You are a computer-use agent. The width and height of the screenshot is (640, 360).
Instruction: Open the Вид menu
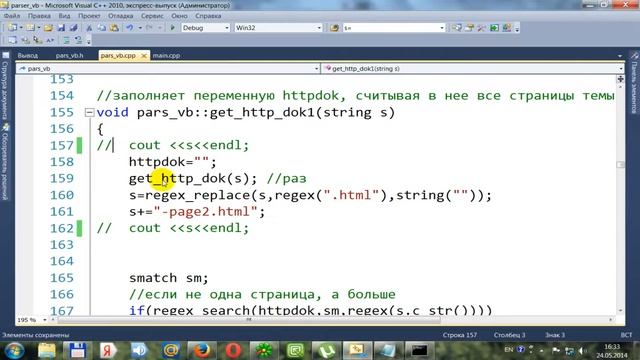point(64,16)
